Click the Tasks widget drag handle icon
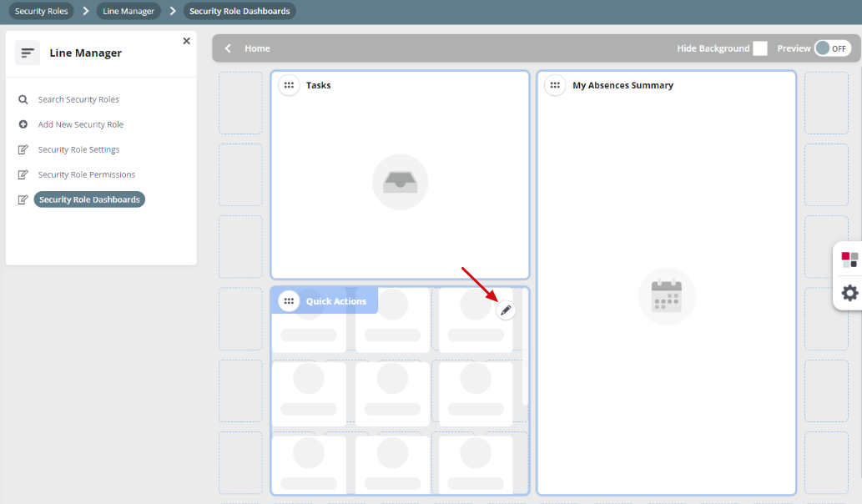Image resolution: width=862 pixels, height=504 pixels. [x=289, y=85]
